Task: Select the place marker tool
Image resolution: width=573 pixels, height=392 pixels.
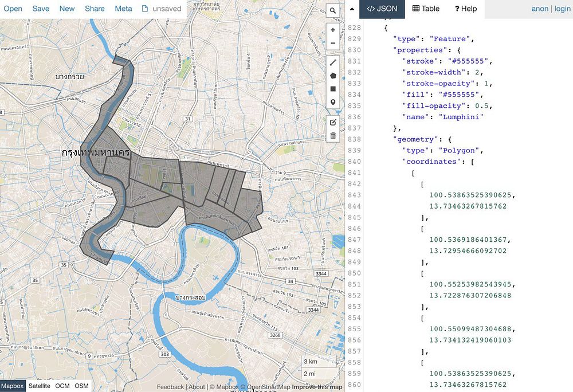Action: coord(333,103)
